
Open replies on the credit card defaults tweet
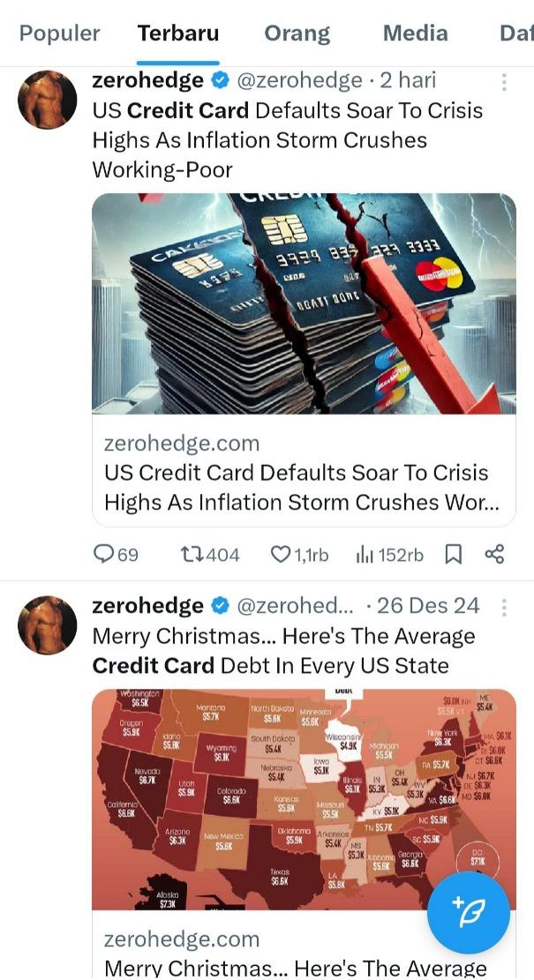tap(116, 554)
